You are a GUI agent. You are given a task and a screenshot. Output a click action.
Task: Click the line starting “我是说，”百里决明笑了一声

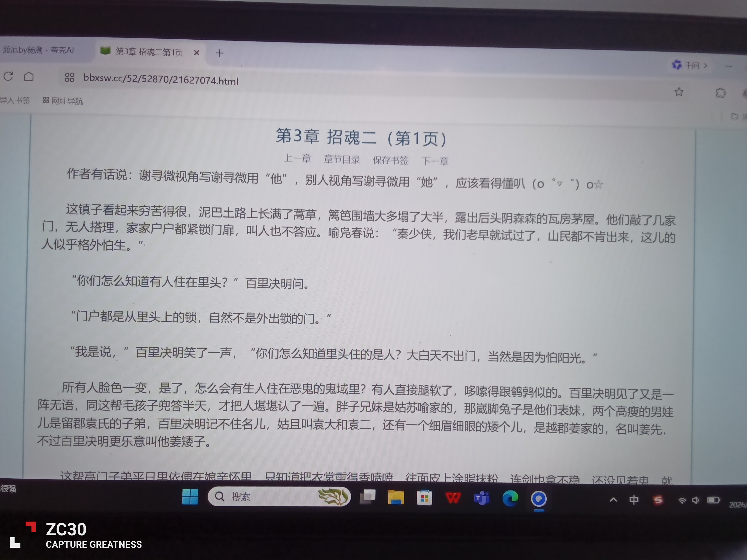pos(334,354)
